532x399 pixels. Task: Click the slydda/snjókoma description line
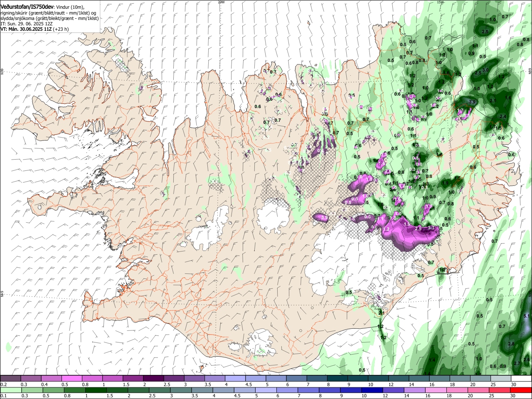49,18
